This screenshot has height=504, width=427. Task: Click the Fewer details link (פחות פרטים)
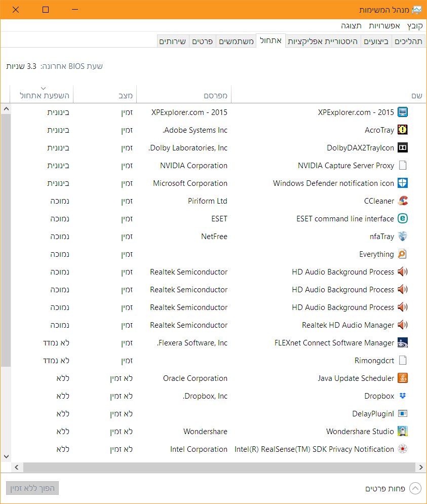click(x=385, y=489)
